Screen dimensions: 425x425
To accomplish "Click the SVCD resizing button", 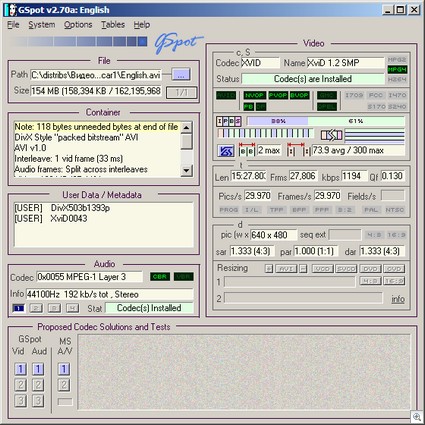I will pyautogui.click(x=346, y=269).
